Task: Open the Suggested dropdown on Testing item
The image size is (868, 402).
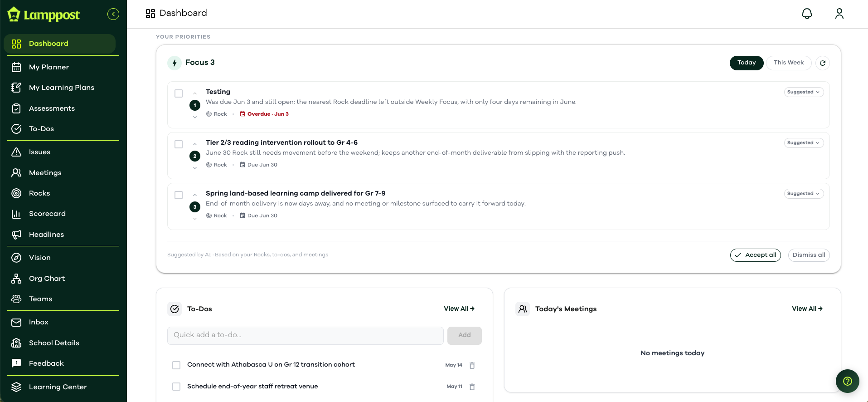Action: 804,92
